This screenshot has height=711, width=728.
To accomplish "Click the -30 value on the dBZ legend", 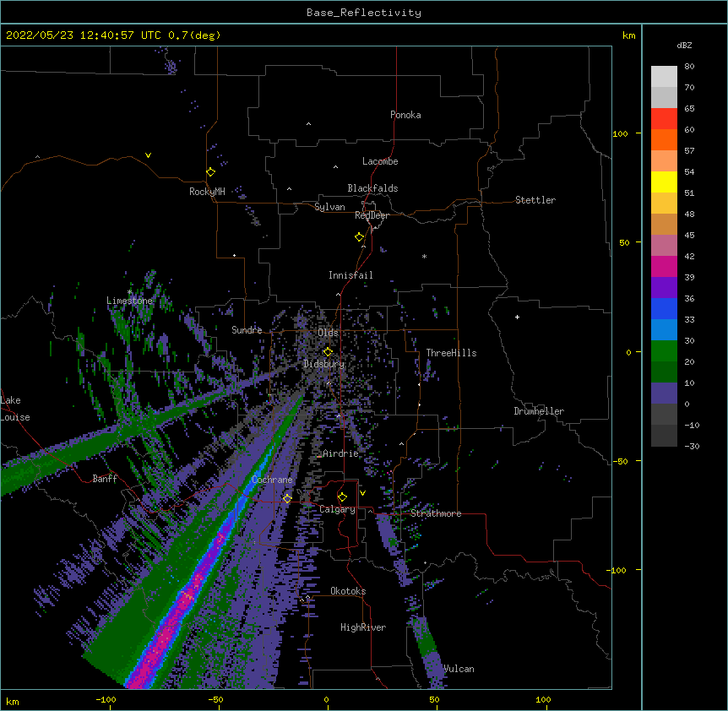I will point(692,446).
